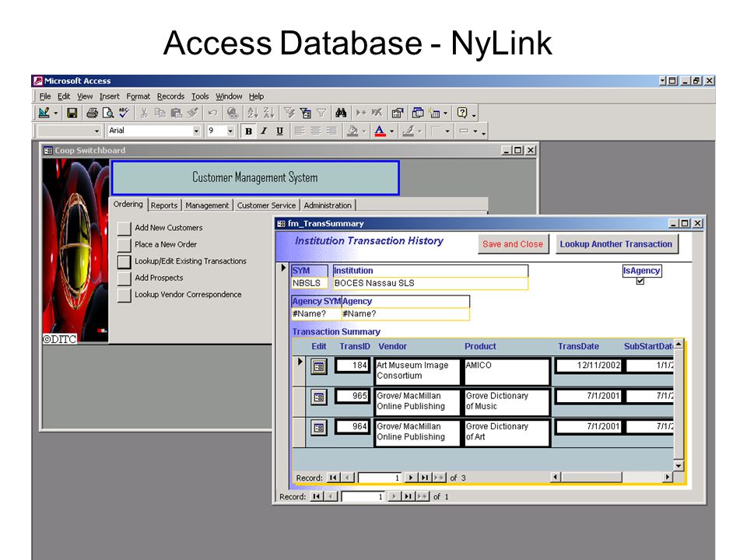
Task: Click the Apply Filter funnel icon
Action: (321, 113)
